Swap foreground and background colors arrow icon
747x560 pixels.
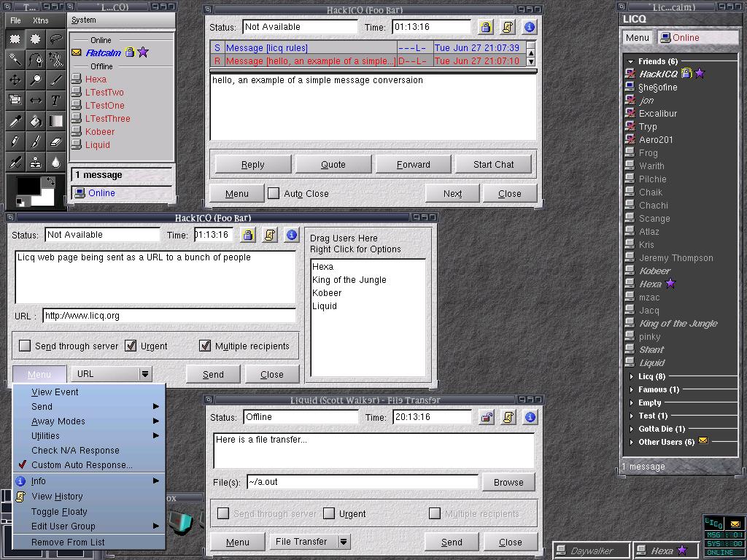click(50, 182)
